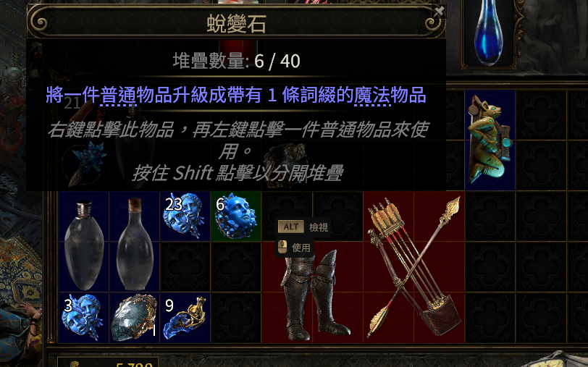Screen dimensions: 588x367
Task: Select the gold-trimmed grey stone item
Action: (x=134, y=318)
